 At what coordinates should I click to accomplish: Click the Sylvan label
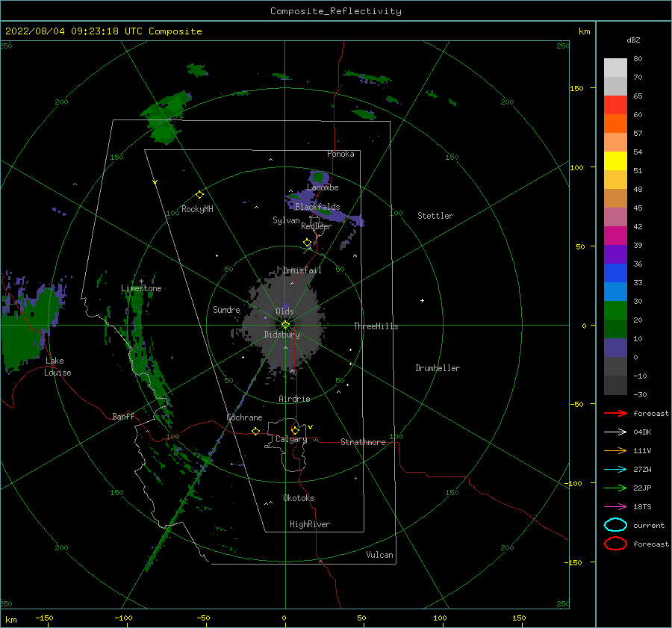[286, 220]
